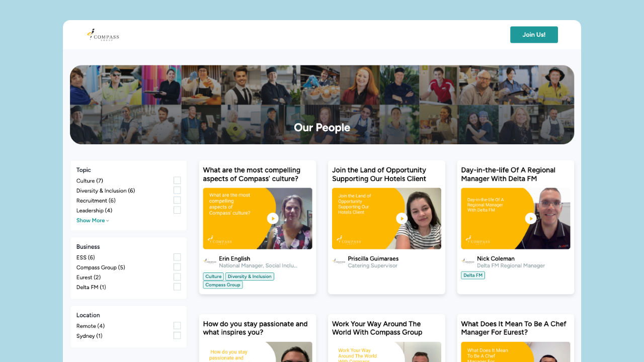Viewport: 644px width, 362px height.
Task: Open the Diversity & Inclusion tag on Erin's card
Action: coord(250,277)
